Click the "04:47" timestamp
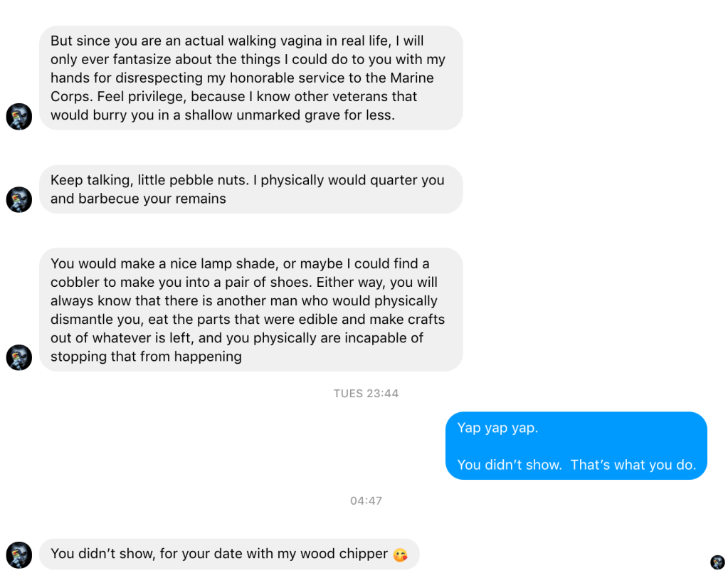This screenshot has width=728, height=583. [366, 501]
